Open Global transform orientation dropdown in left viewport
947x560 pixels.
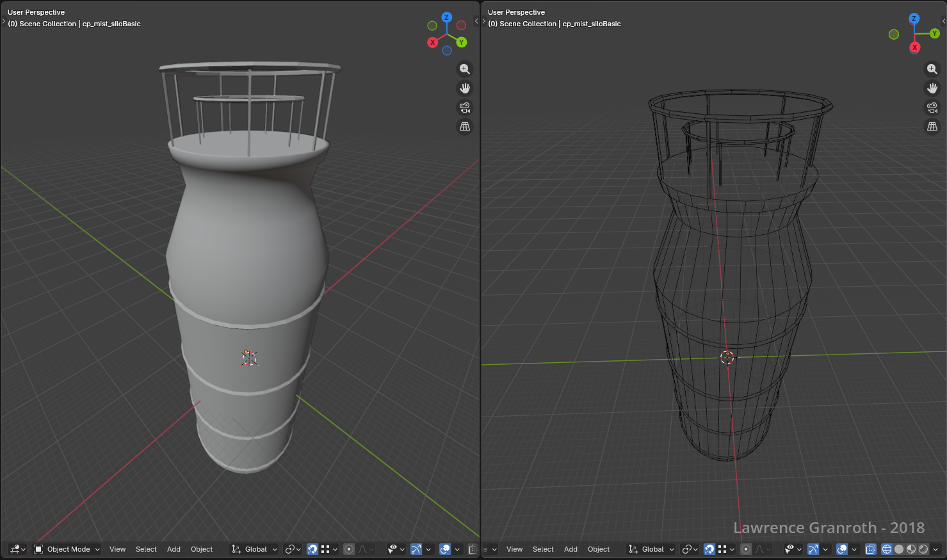click(x=255, y=549)
